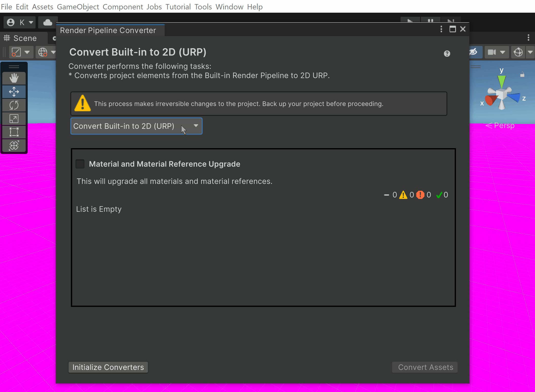Open the Window menu

point(229,7)
